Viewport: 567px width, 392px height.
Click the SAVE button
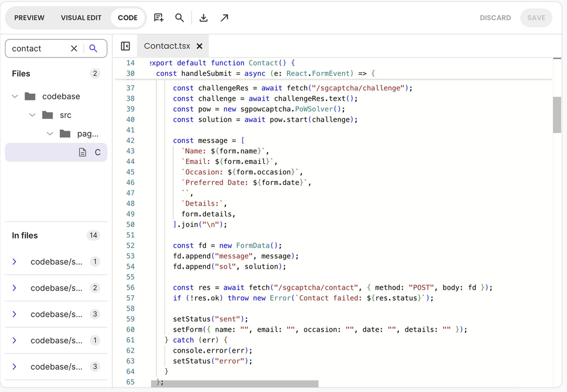pyautogui.click(x=536, y=18)
